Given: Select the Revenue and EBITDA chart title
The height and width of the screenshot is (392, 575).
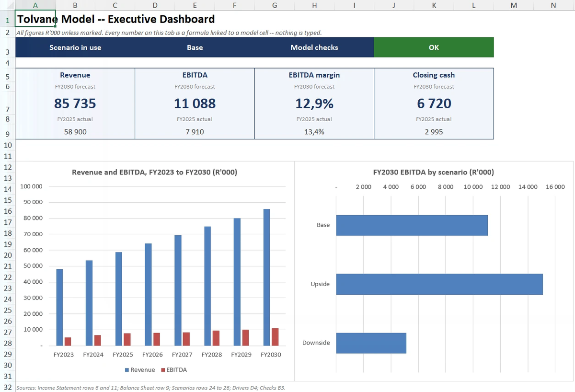Looking at the screenshot, I should pos(154,172).
